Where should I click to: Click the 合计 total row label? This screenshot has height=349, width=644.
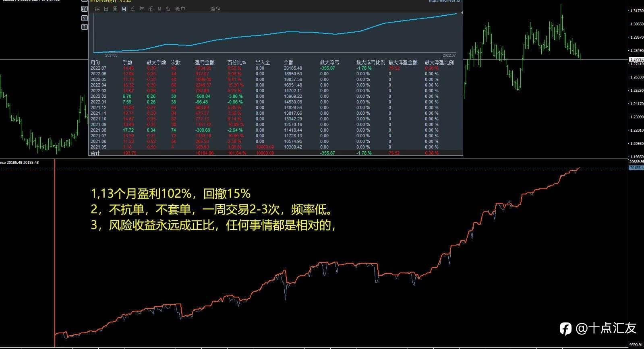click(95, 153)
